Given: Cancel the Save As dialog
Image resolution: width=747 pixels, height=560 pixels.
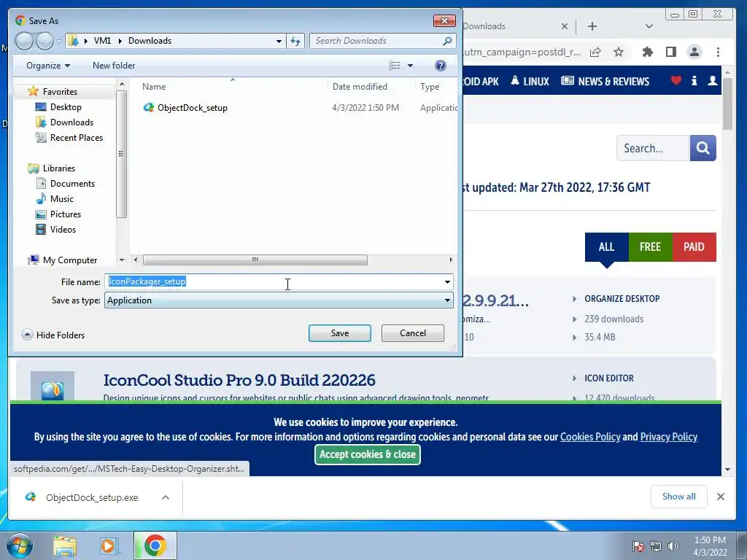Looking at the screenshot, I should pos(413,333).
